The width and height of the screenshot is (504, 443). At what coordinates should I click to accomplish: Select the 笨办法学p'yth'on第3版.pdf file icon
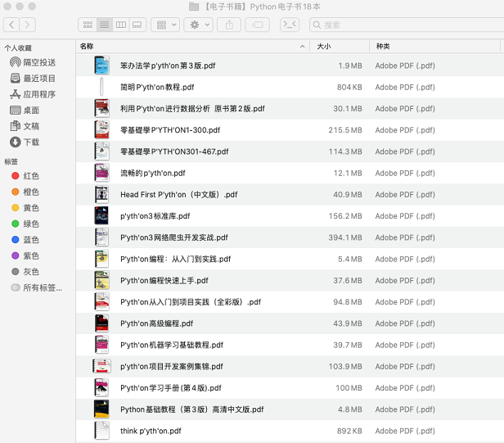coord(101,66)
